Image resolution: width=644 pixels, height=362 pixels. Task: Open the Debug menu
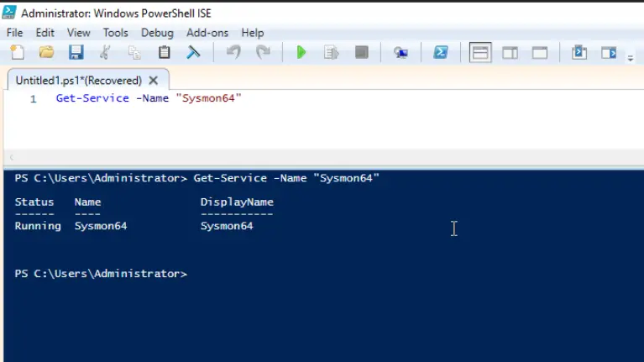click(x=157, y=33)
